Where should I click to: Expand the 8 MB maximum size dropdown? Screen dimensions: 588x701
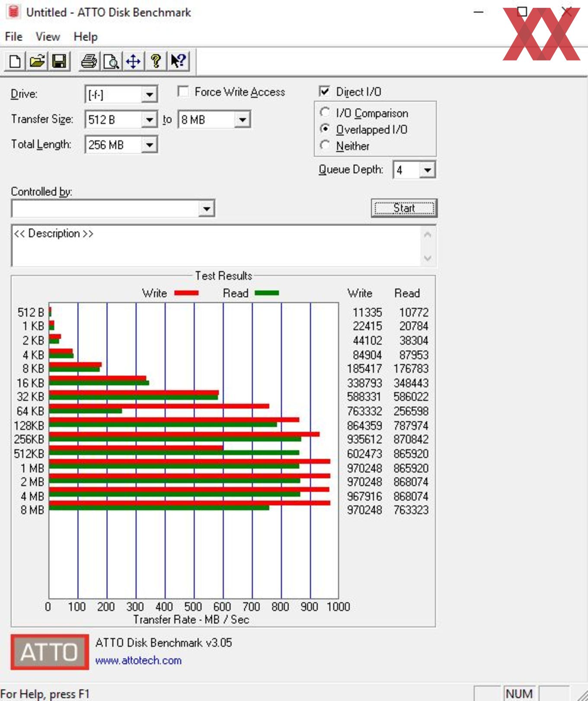(x=243, y=119)
